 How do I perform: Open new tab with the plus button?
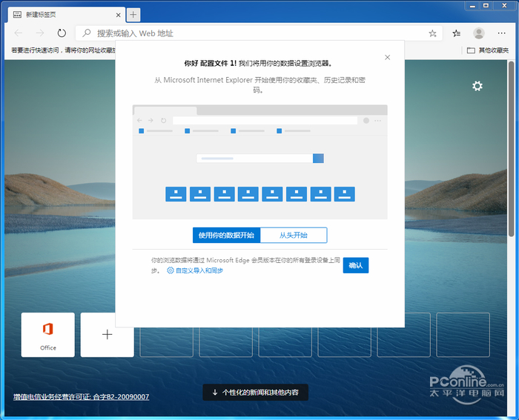pos(133,15)
